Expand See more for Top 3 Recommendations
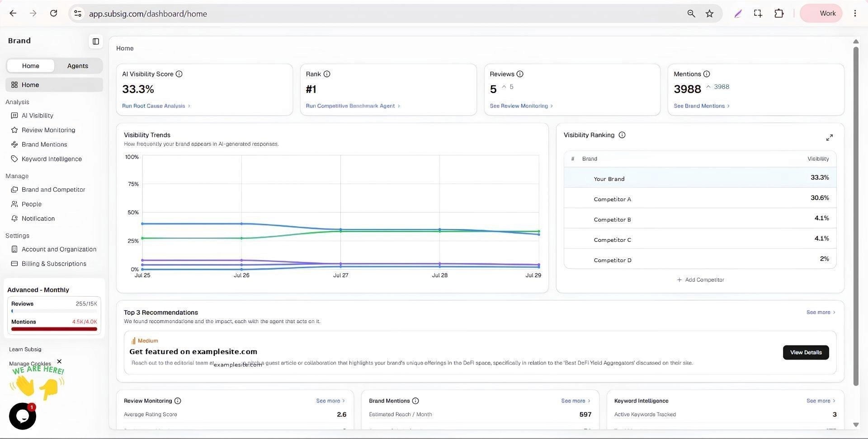868x439 pixels. pos(821,313)
